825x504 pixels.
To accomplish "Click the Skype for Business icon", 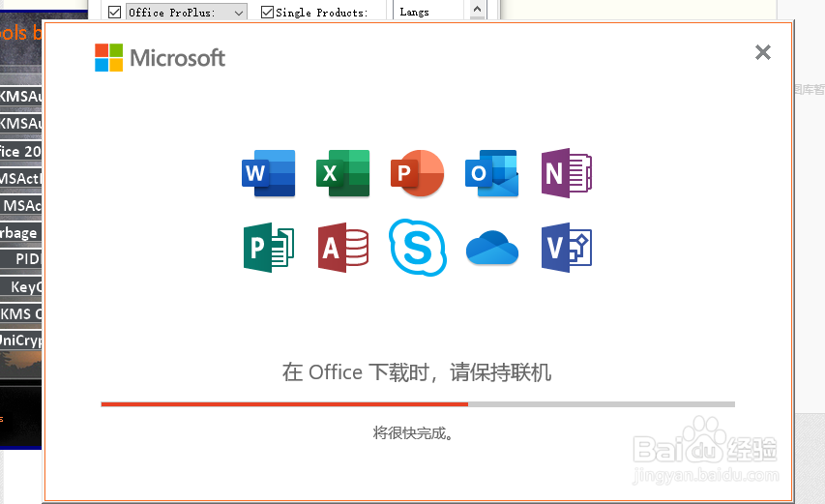I will pyautogui.click(x=418, y=248).
